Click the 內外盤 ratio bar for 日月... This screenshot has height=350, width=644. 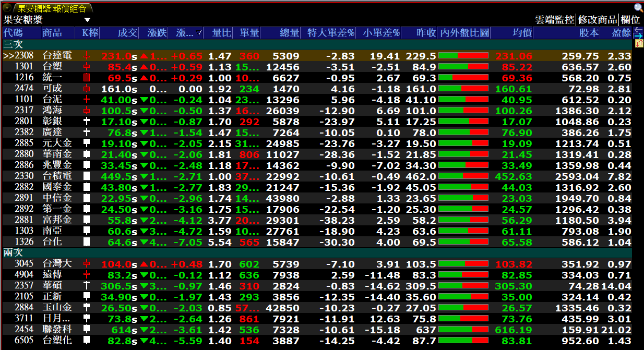(x=463, y=319)
